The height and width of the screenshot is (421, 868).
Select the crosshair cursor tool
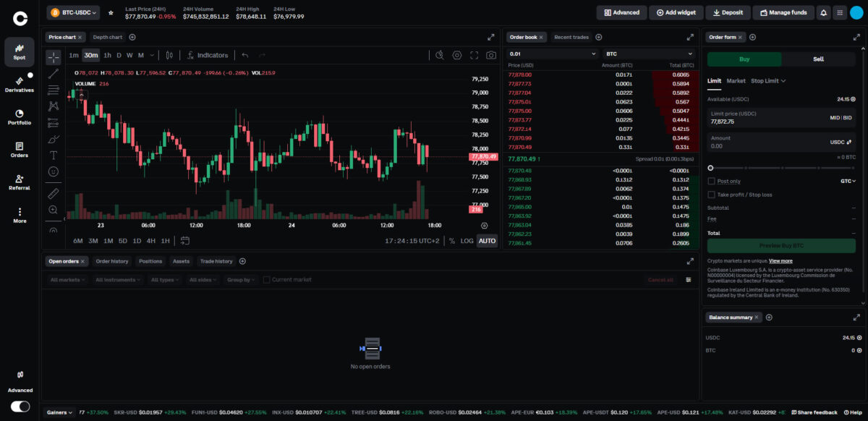point(54,57)
